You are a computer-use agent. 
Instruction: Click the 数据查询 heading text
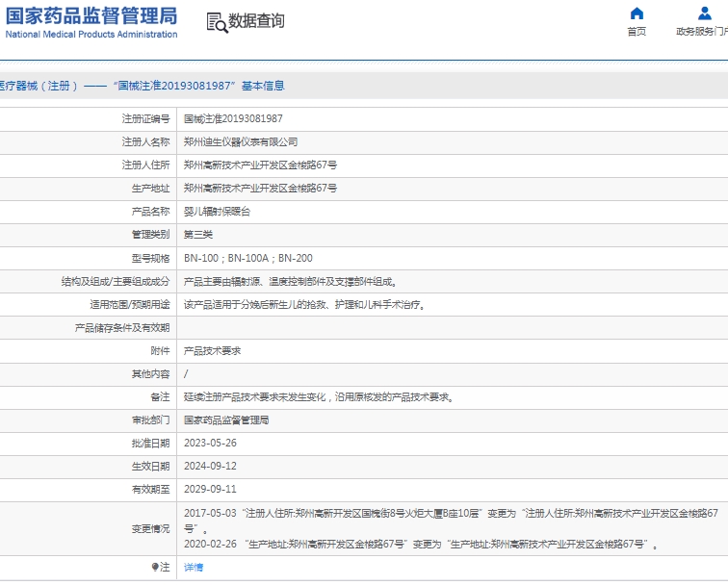point(256,21)
